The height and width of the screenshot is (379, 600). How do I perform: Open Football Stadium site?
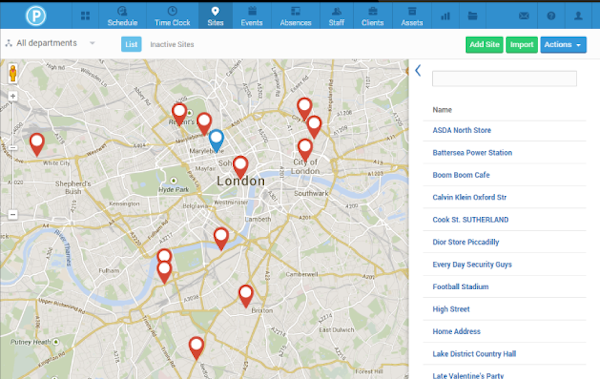point(460,287)
